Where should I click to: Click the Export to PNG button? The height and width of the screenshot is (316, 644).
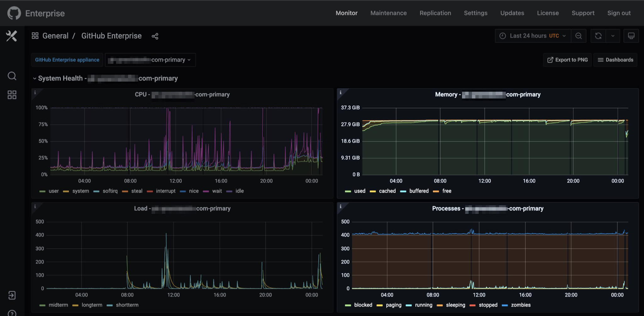pyautogui.click(x=567, y=60)
